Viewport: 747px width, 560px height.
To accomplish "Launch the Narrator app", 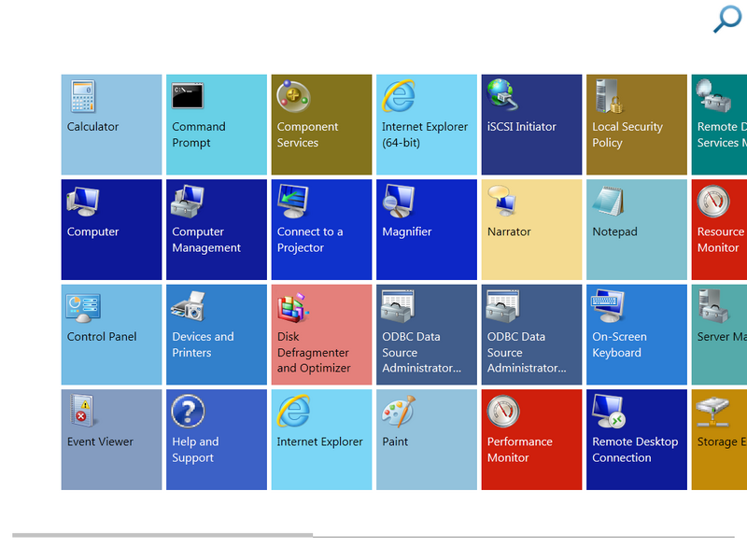I will point(531,230).
